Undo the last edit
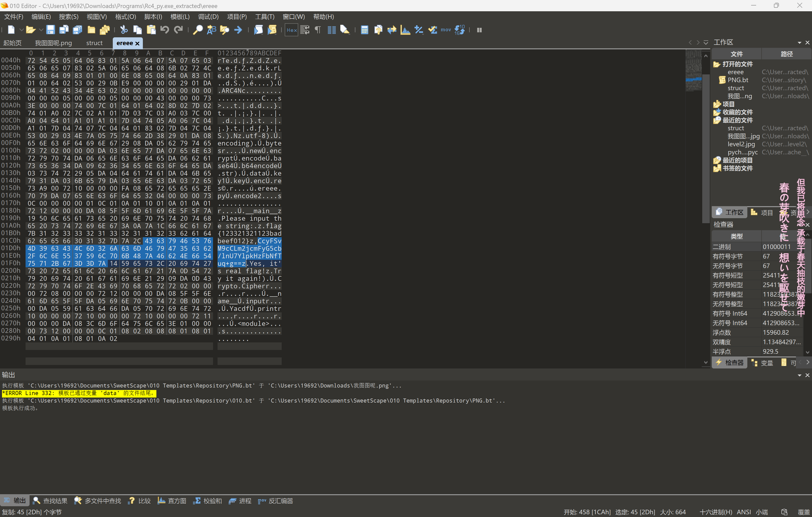 (165, 30)
